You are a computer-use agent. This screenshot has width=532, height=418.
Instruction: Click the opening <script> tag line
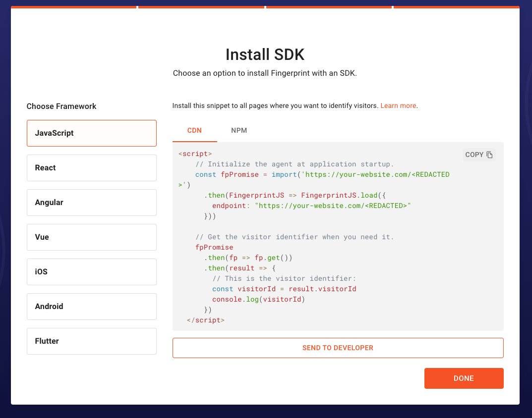coord(195,154)
